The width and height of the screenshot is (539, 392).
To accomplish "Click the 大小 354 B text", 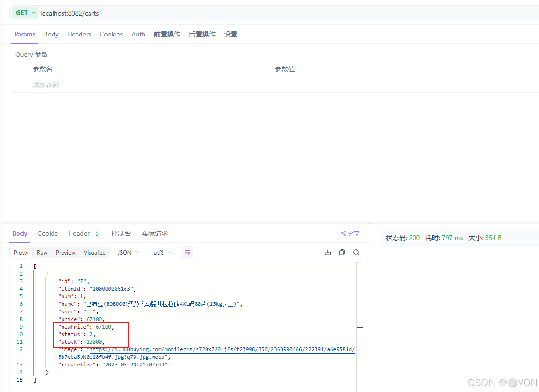I will click(x=485, y=238).
